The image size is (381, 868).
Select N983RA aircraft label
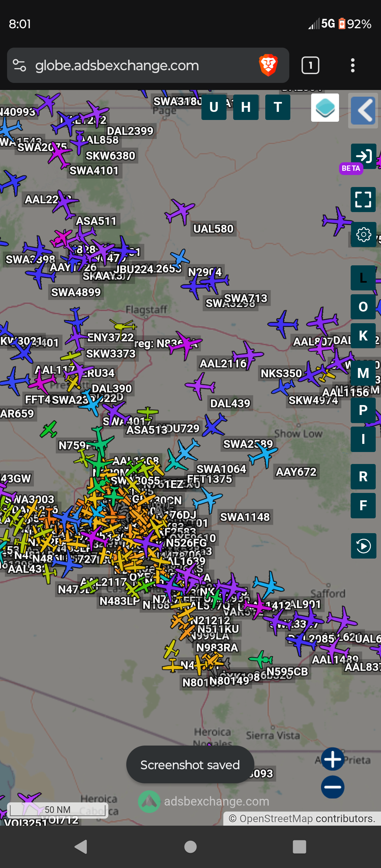coord(217,647)
